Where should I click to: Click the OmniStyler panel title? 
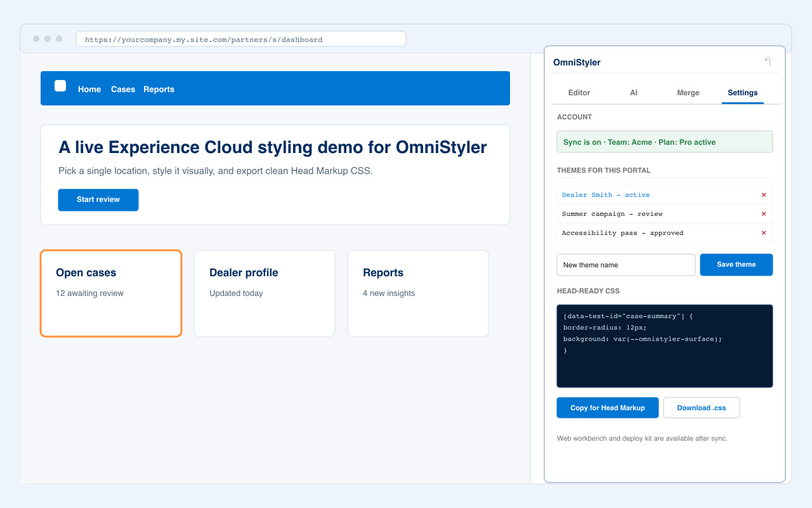coord(577,62)
